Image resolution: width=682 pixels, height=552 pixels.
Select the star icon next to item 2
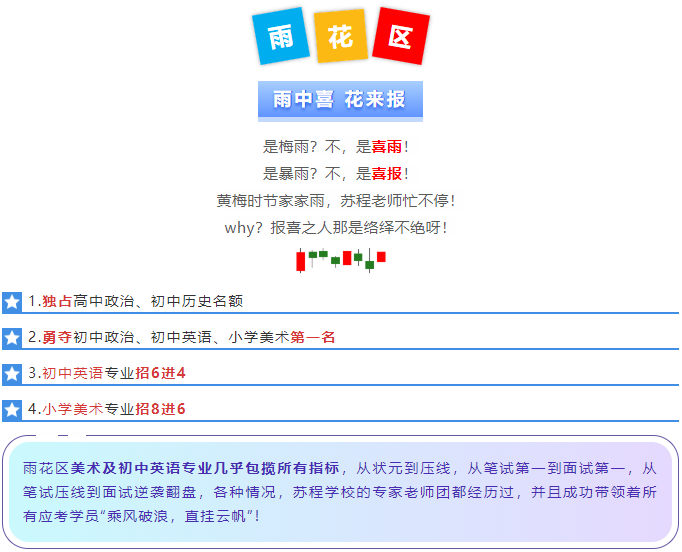coord(12,338)
